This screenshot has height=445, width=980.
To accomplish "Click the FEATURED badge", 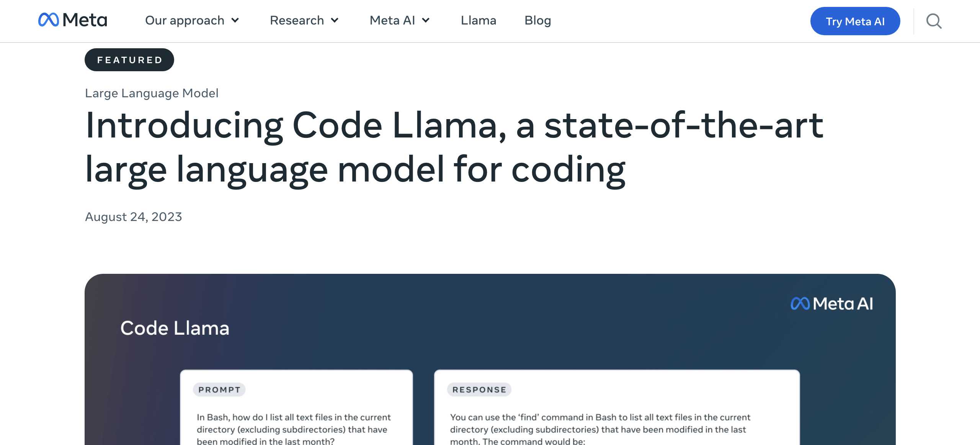I will (129, 60).
